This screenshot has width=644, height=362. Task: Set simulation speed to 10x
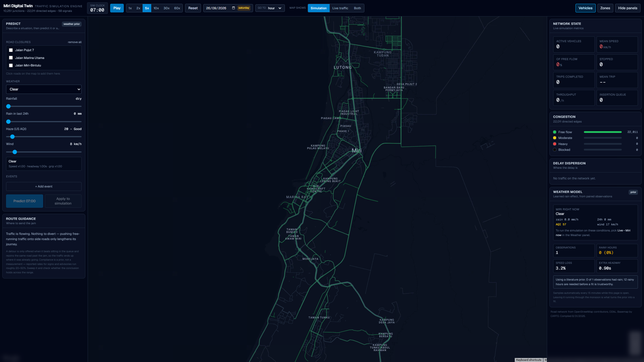[156, 8]
